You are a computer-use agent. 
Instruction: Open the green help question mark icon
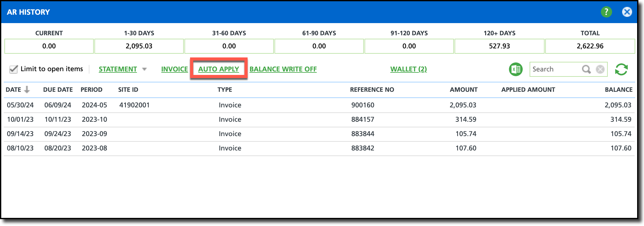(x=606, y=12)
